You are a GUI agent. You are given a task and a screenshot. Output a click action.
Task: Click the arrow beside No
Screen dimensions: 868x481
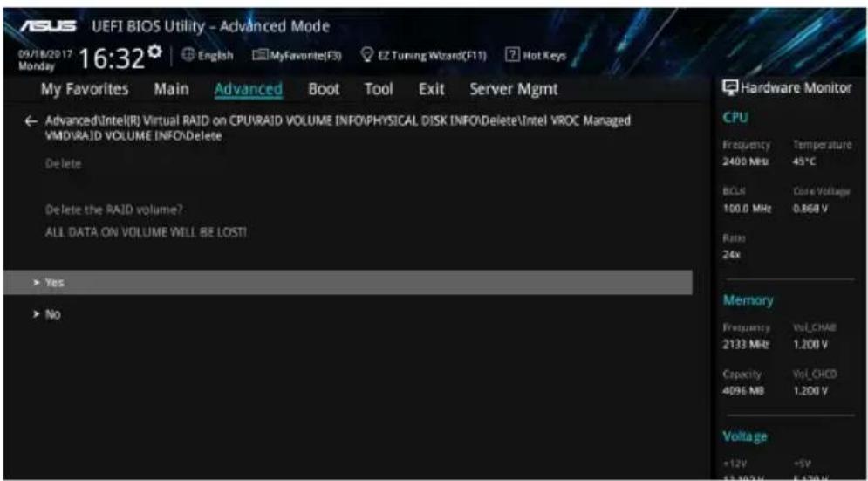click(37, 315)
